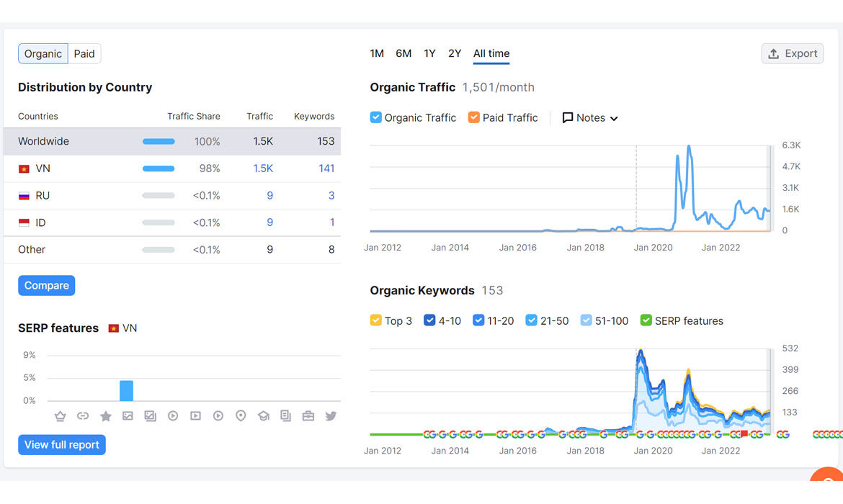Select the All time range tab
This screenshot has width=843, height=504.
tap(491, 53)
